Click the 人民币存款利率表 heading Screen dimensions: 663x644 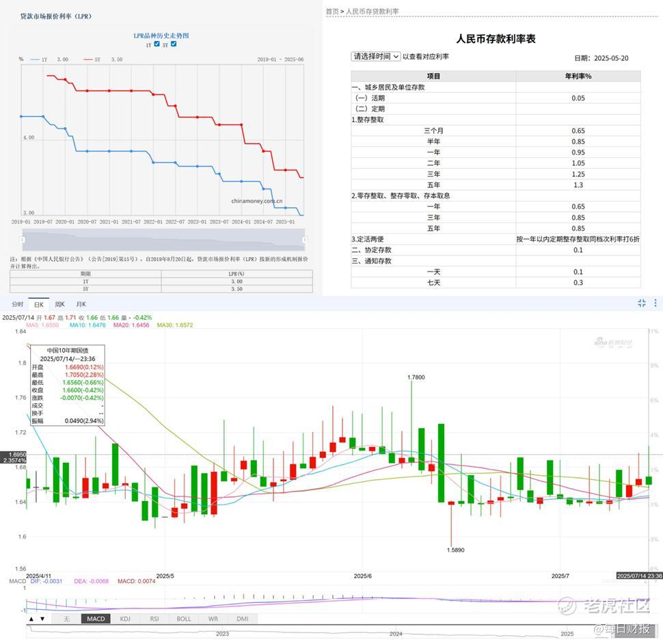click(496, 39)
